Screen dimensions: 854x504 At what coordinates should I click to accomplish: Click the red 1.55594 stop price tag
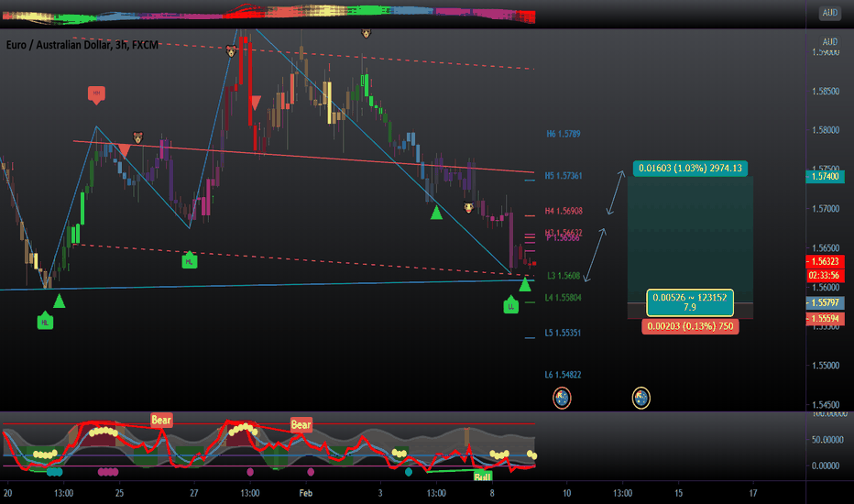pos(825,319)
